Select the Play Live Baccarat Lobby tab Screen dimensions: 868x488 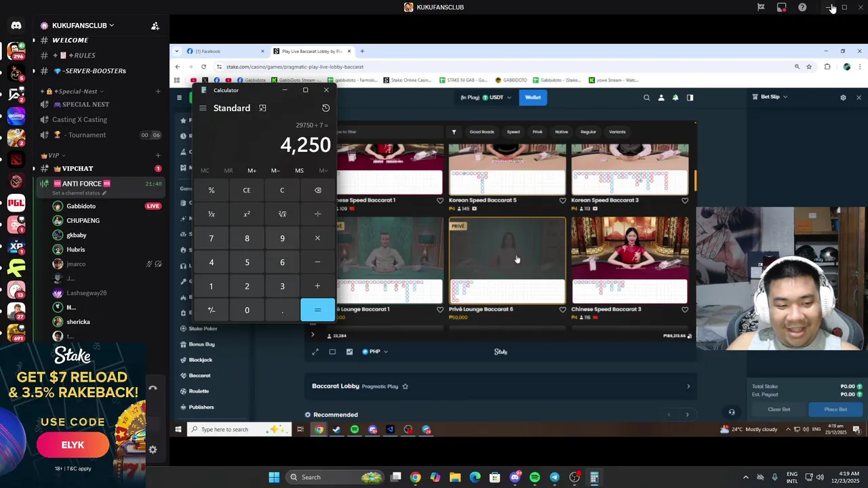coord(311,52)
